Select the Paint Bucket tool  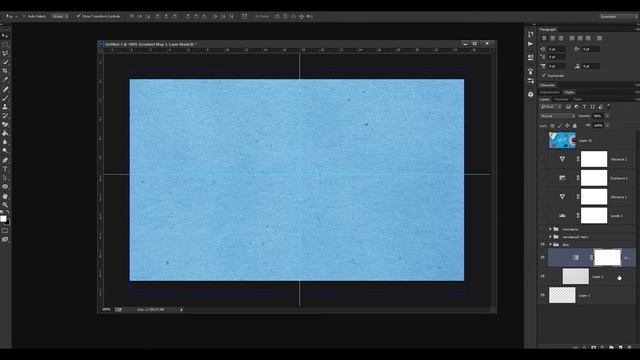pos(5,133)
